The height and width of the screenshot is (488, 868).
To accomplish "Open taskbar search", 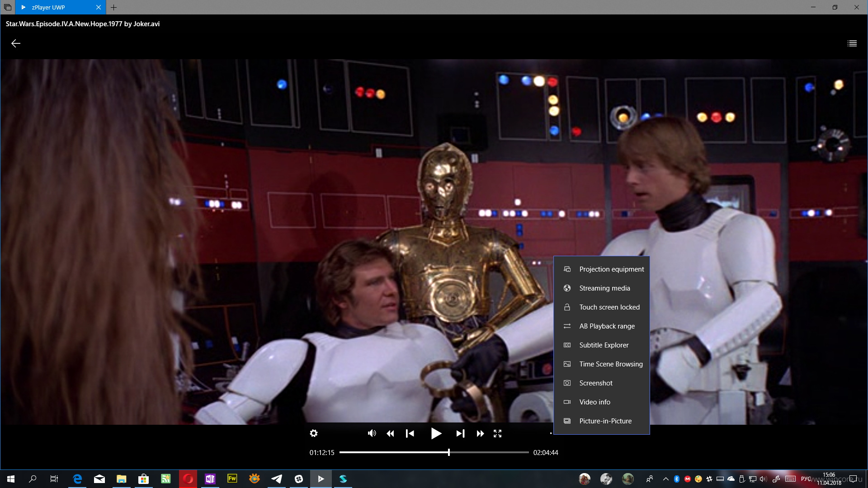I will coord(33,479).
